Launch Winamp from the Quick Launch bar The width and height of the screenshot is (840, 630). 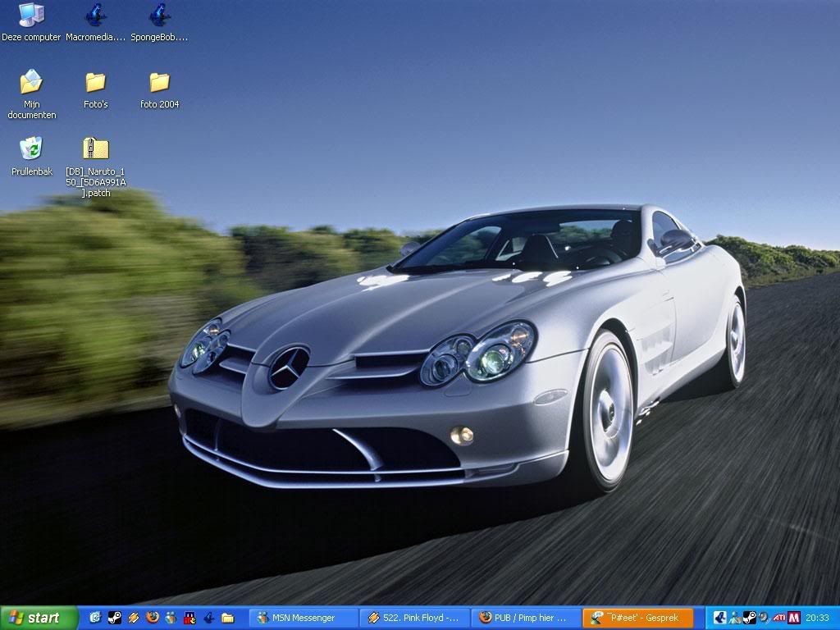(x=134, y=619)
